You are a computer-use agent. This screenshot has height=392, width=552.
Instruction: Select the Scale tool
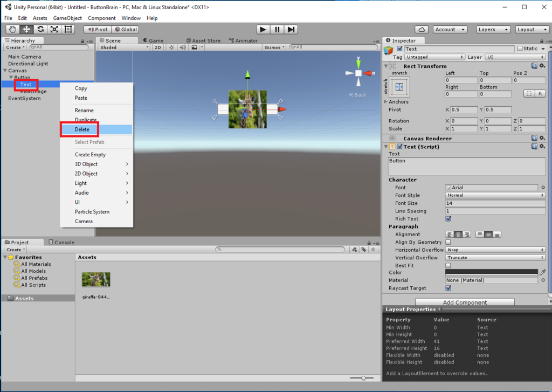click(x=54, y=29)
